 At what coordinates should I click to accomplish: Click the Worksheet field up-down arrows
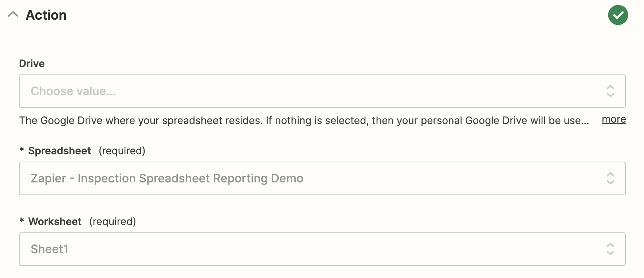tap(610, 249)
